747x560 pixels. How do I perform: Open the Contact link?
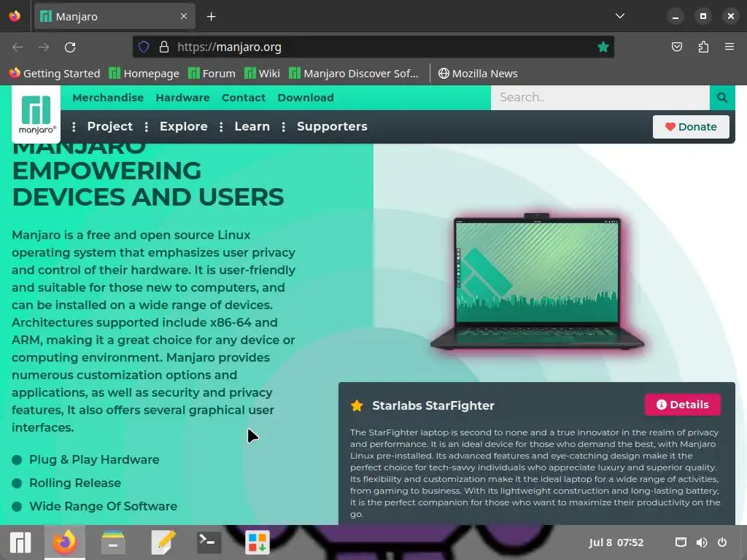[244, 98]
